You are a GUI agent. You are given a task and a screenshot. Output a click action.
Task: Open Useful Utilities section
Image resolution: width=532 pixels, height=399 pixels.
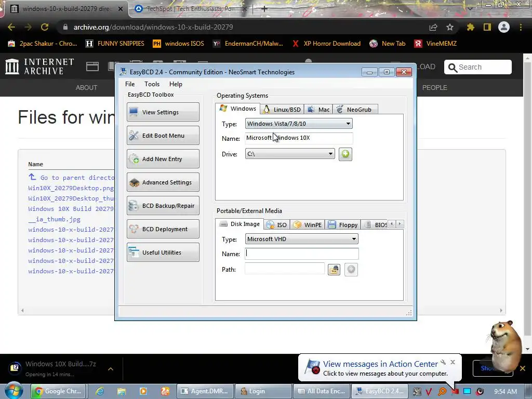pyautogui.click(x=163, y=252)
